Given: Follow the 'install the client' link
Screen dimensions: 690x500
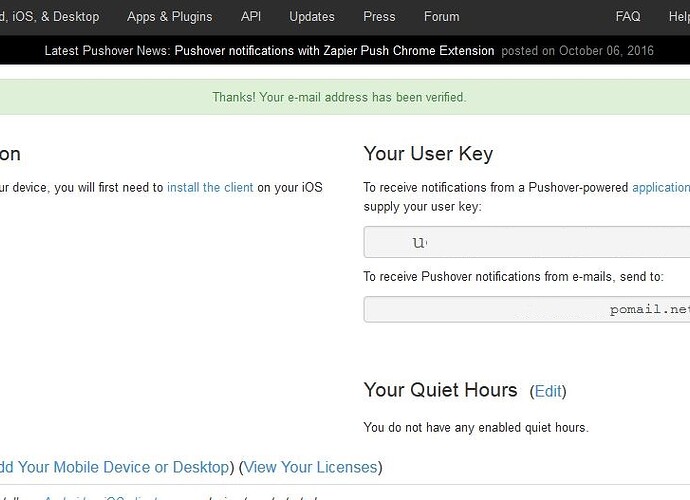Looking at the screenshot, I should point(210,188).
